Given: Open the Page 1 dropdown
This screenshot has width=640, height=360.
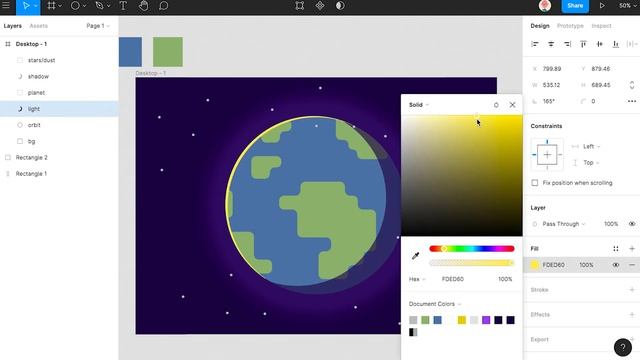Looking at the screenshot, I should point(98,26).
